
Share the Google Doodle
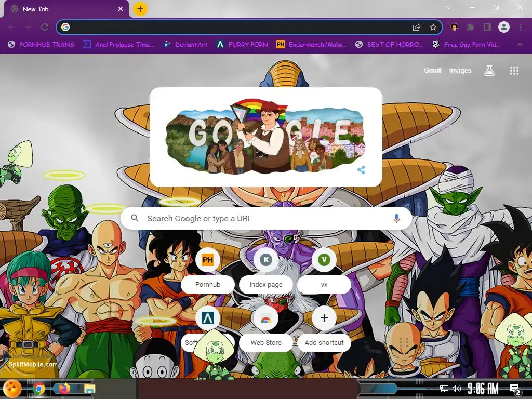[x=362, y=170]
